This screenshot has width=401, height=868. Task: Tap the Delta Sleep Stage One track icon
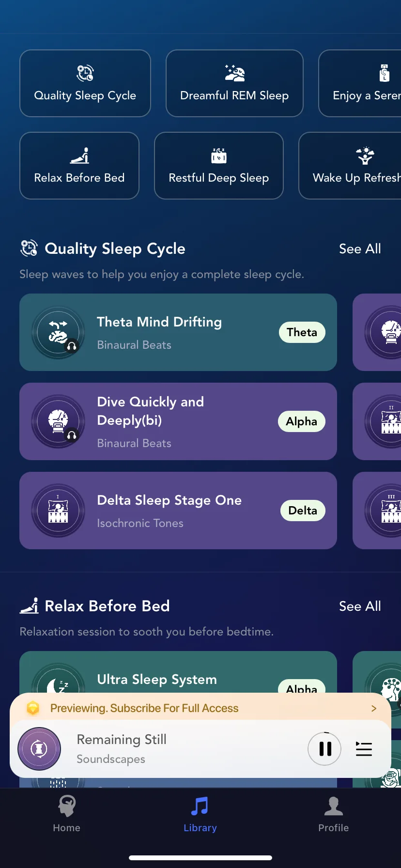click(58, 511)
